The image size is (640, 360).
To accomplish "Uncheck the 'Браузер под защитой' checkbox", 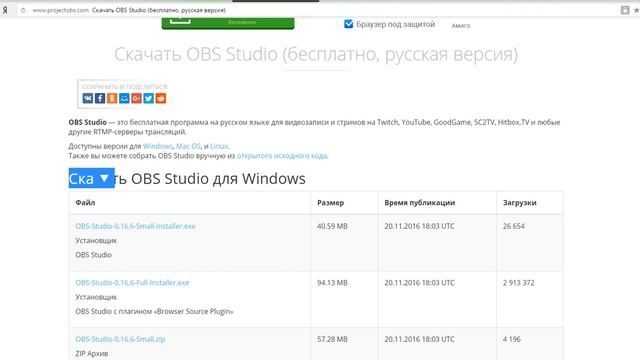I will pos(349,24).
